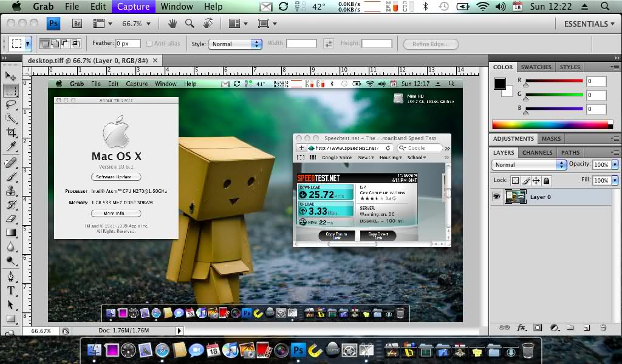Open the layer style fx menu
This screenshot has height=364, width=622.
pyautogui.click(x=521, y=328)
